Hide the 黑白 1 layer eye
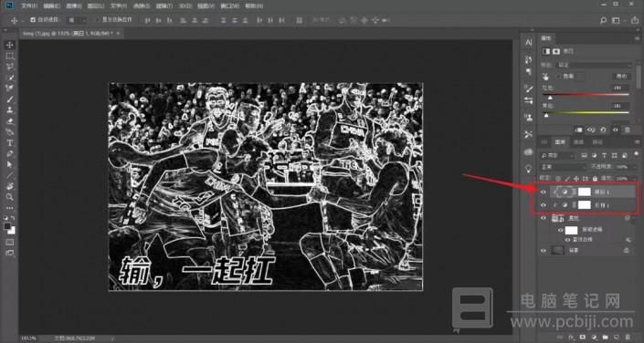644x343 pixels. [544, 192]
